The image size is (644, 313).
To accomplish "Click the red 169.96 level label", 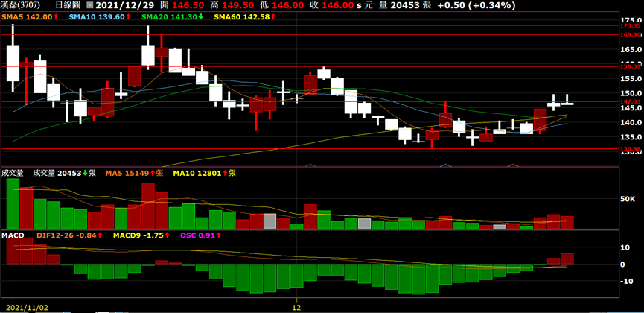I will coord(631,34).
